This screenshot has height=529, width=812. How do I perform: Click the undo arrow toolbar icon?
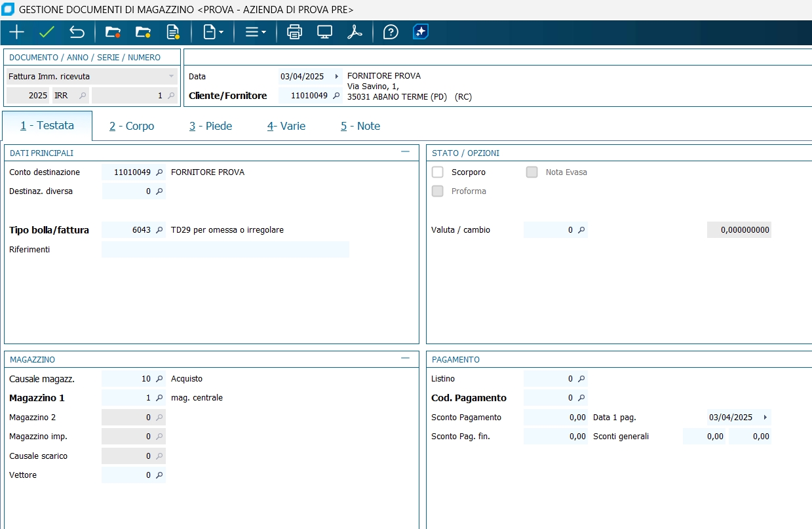tap(77, 32)
